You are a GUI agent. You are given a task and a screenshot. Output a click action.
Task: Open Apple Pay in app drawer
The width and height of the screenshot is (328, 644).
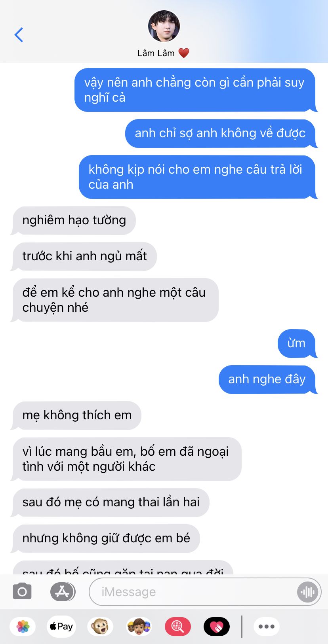61,627
